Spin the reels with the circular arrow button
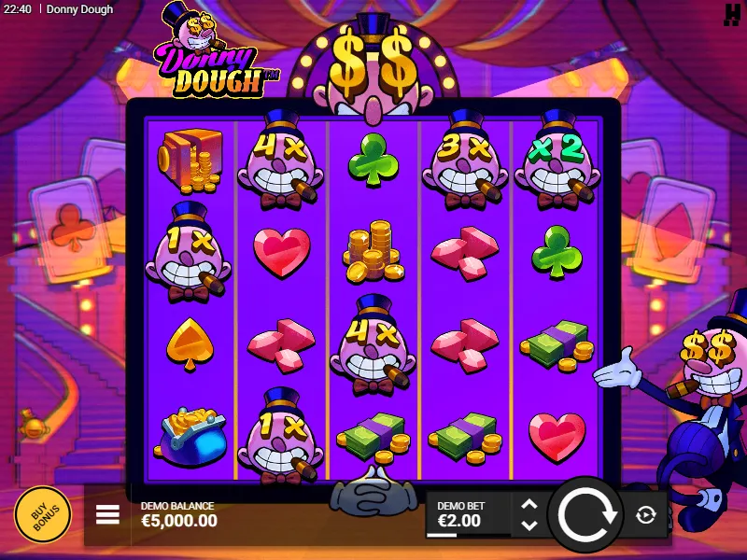747x560 pixels. click(x=585, y=515)
